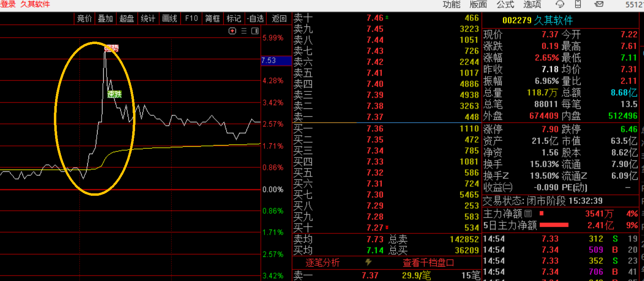Click the 简框 toolbar button
The height and width of the screenshot is (281, 644).
tap(212, 18)
